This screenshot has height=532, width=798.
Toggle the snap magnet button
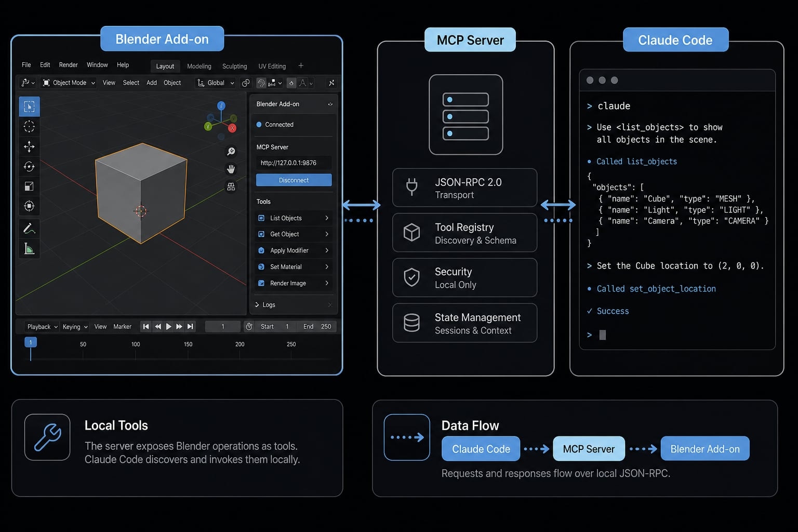261,83
